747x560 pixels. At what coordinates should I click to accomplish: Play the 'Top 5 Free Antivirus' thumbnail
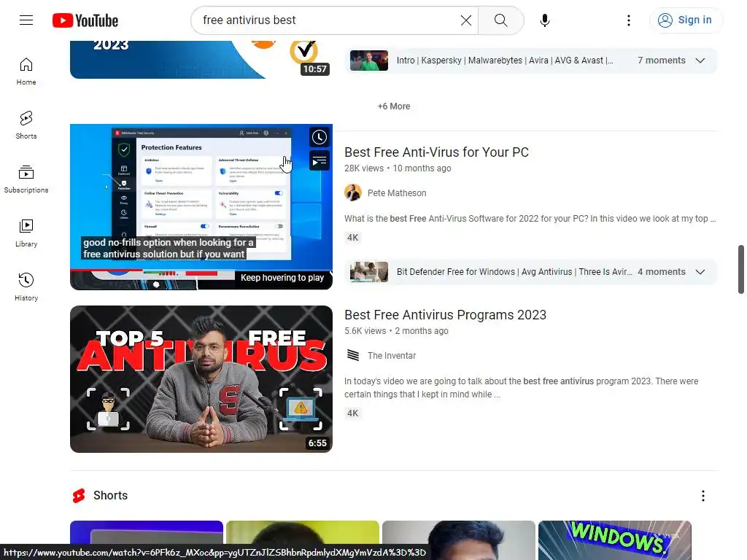(201, 379)
